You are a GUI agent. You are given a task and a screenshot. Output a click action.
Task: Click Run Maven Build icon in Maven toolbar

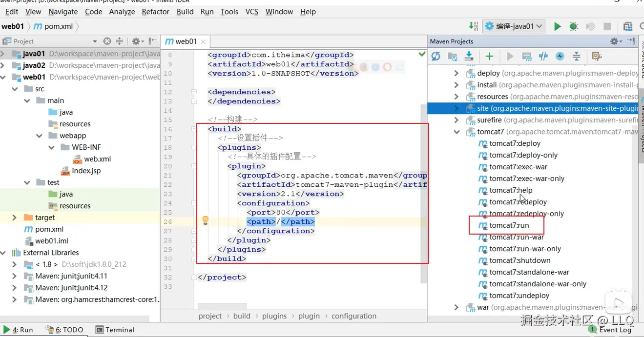[x=510, y=57]
